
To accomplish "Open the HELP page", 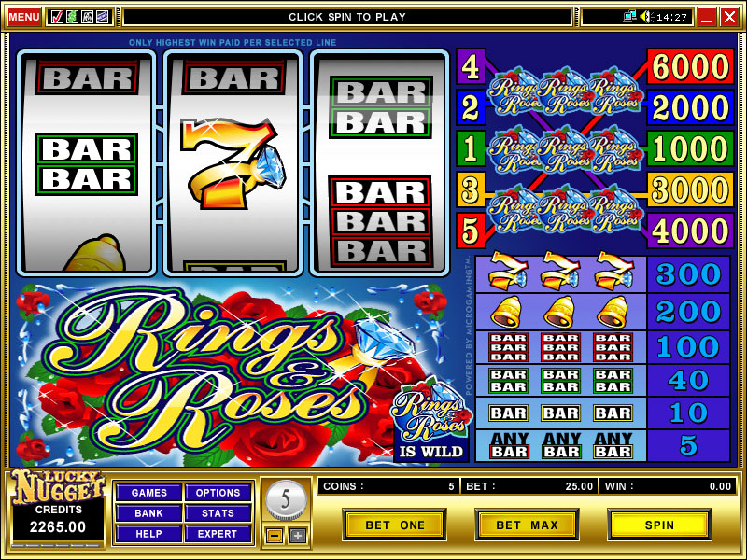I will point(149,534).
